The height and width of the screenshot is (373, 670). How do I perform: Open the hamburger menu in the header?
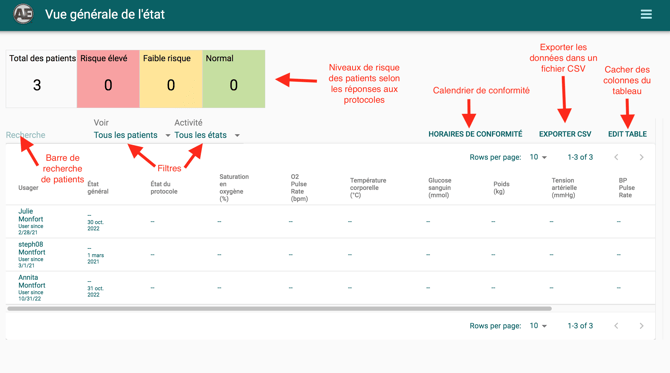click(646, 14)
